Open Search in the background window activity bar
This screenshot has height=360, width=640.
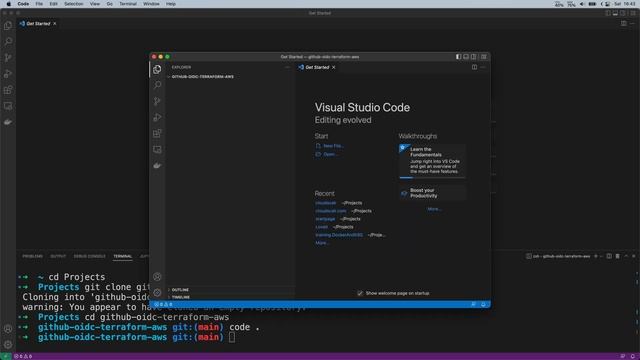point(8,42)
